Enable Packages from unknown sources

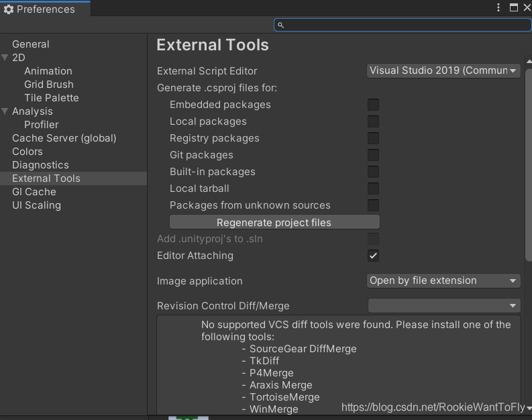(373, 205)
